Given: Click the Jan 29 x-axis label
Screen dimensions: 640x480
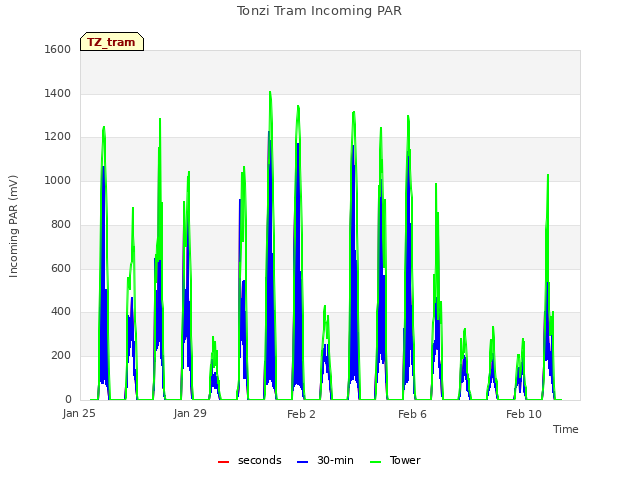Looking at the screenshot, I should [190, 413].
